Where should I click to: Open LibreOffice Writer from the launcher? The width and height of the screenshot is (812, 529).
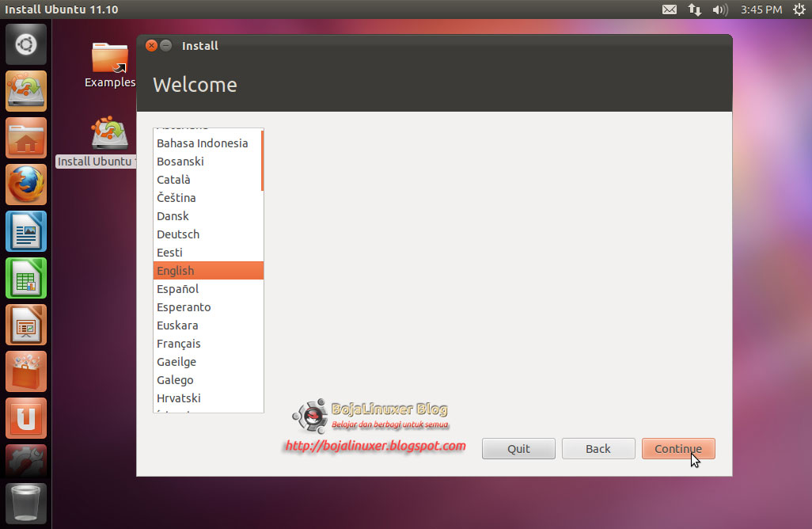(x=26, y=231)
